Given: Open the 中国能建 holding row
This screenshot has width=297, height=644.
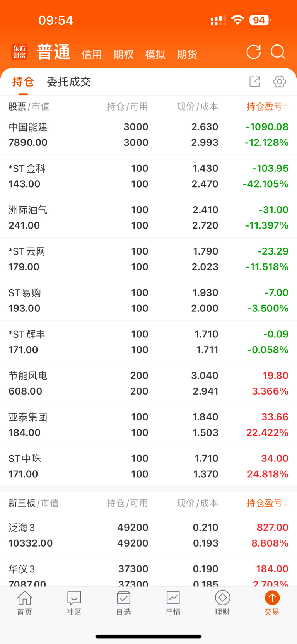Looking at the screenshot, I should pyautogui.click(x=148, y=135).
